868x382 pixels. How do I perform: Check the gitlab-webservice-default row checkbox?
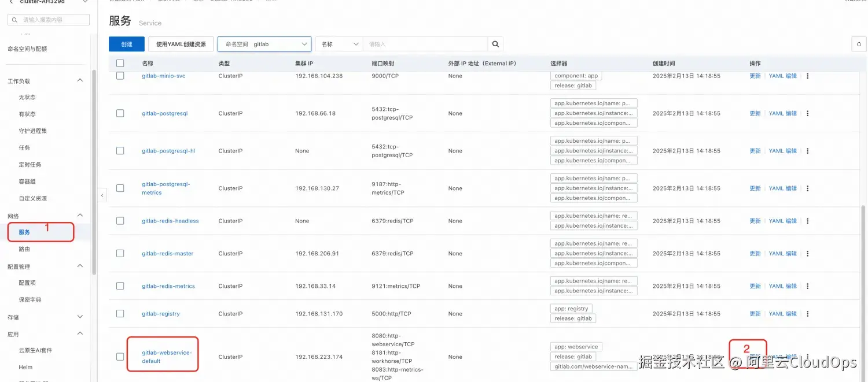[x=120, y=357]
